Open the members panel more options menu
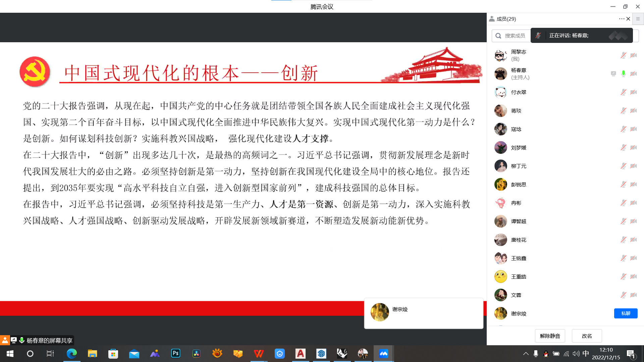The image size is (644, 362). (621, 19)
